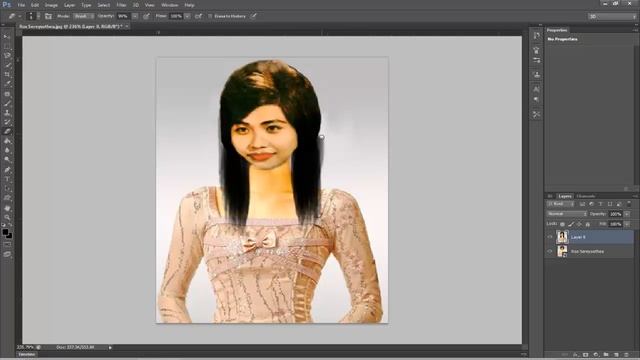The width and height of the screenshot is (640, 360).
Task: Select the Brush tool
Action: point(7,103)
